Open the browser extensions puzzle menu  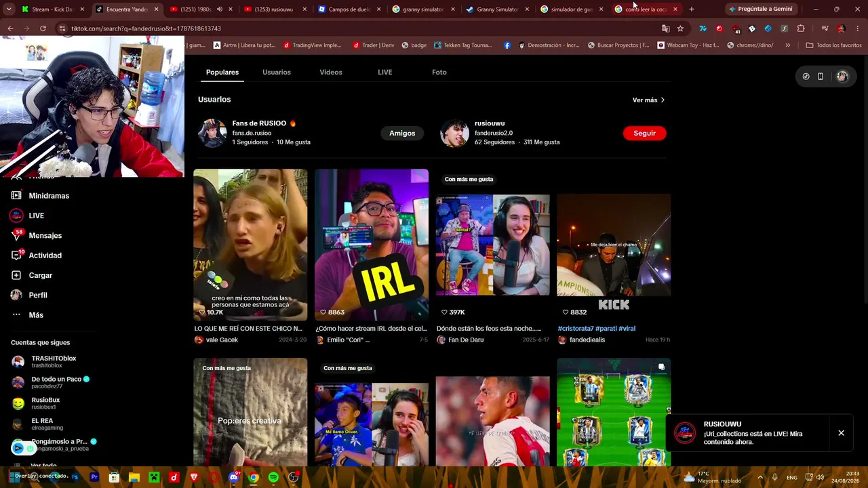801,28
